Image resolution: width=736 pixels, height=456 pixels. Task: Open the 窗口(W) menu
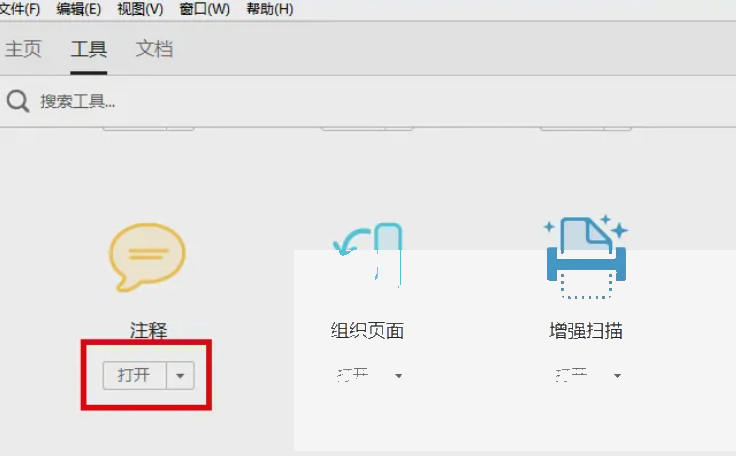[205, 9]
